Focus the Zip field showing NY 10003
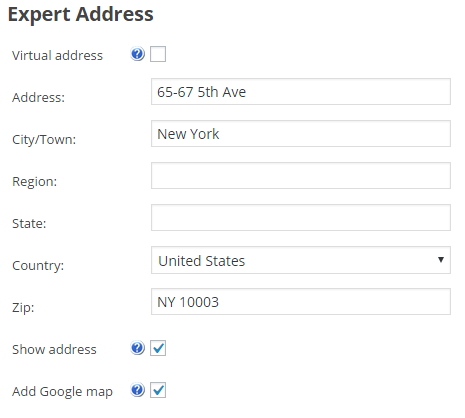Image resolution: width=465 pixels, height=418 pixels. (x=301, y=302)
